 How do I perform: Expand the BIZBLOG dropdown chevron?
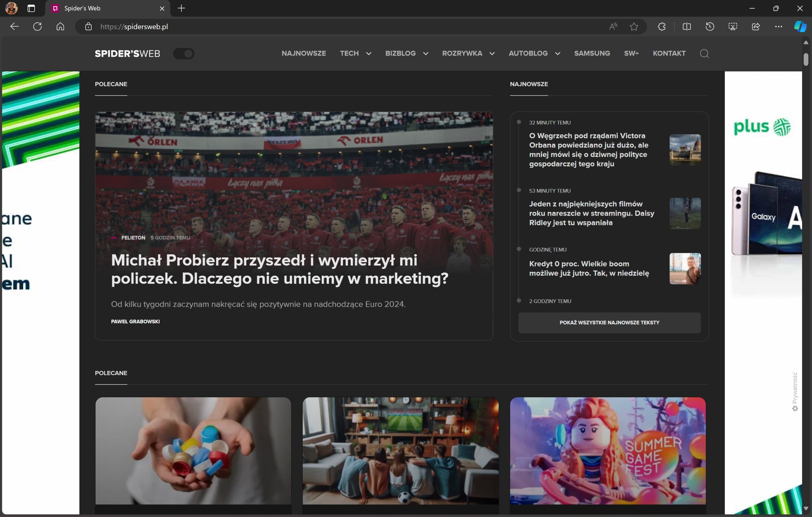(426, 54)
